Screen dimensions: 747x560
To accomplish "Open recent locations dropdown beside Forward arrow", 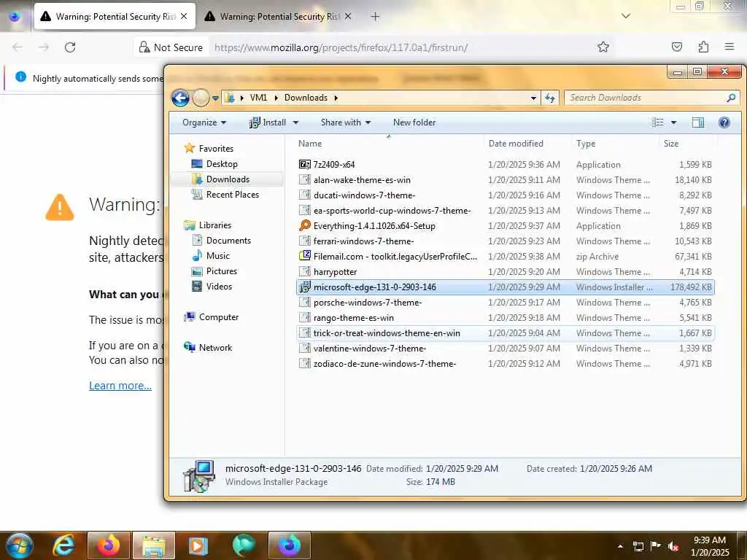I will tap(215, 98).
